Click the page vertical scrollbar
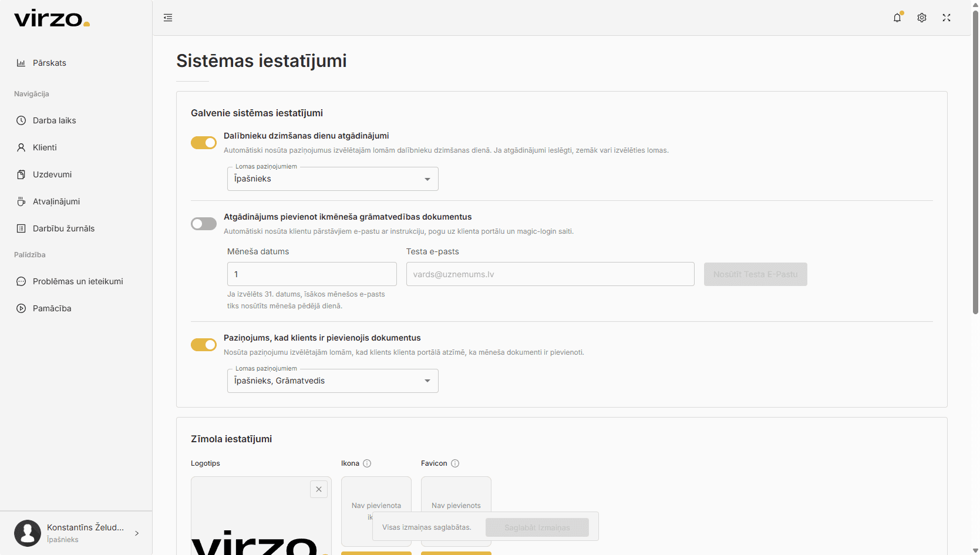 975,162
